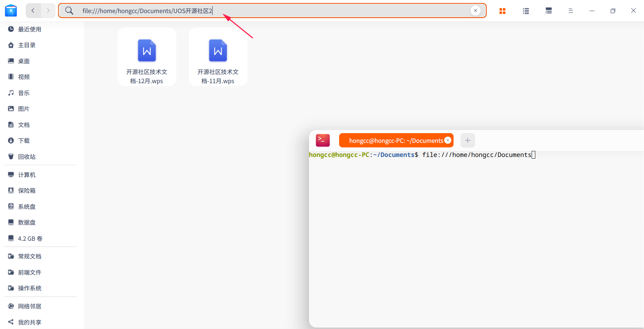
Task: Click the search magnifier icon in address bar
Action: (69, 11)
